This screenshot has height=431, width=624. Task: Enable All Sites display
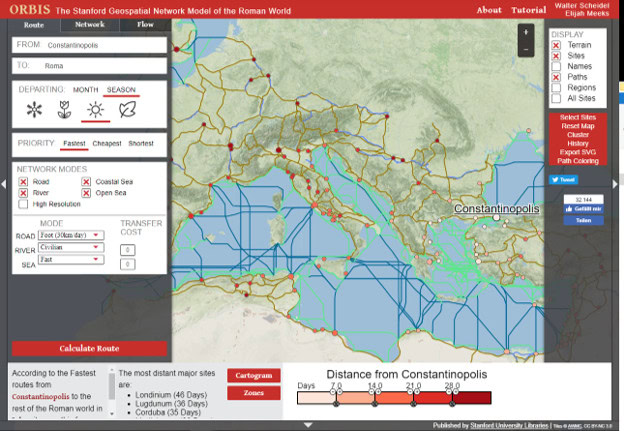pos(556,98)
